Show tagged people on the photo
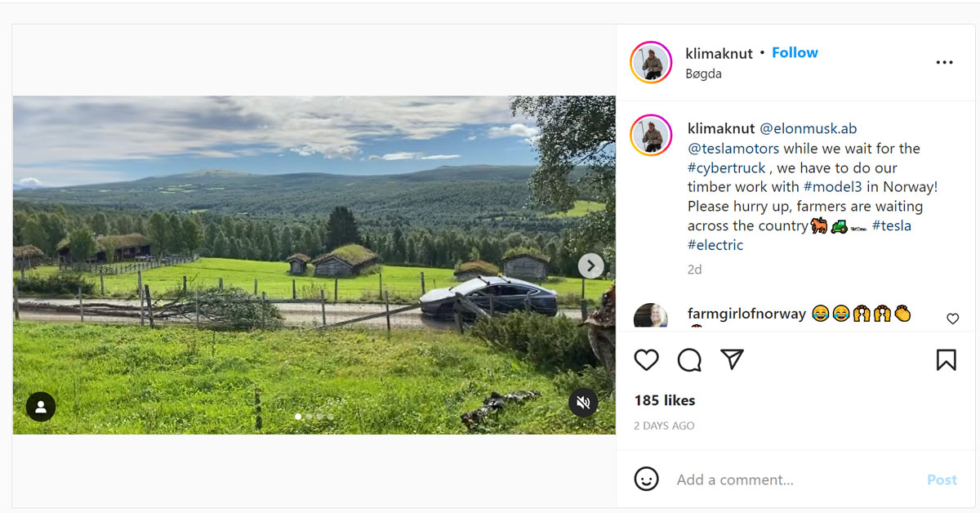 tap(41, 407)
